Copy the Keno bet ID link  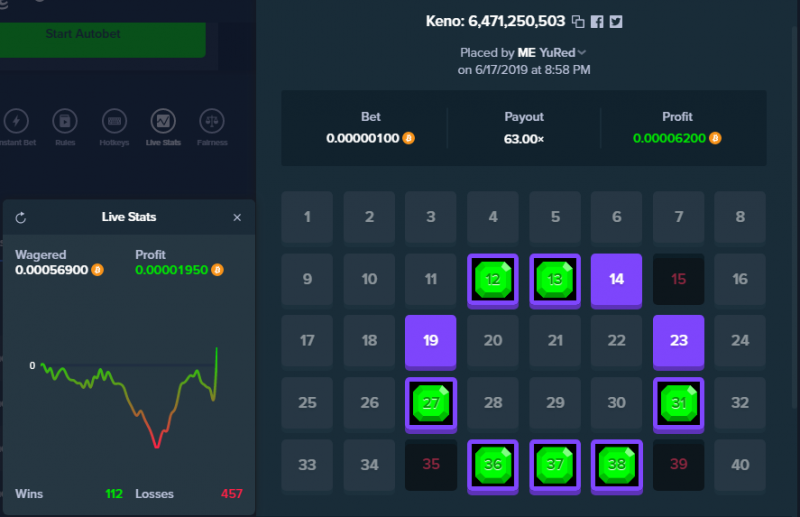point(578,21)
